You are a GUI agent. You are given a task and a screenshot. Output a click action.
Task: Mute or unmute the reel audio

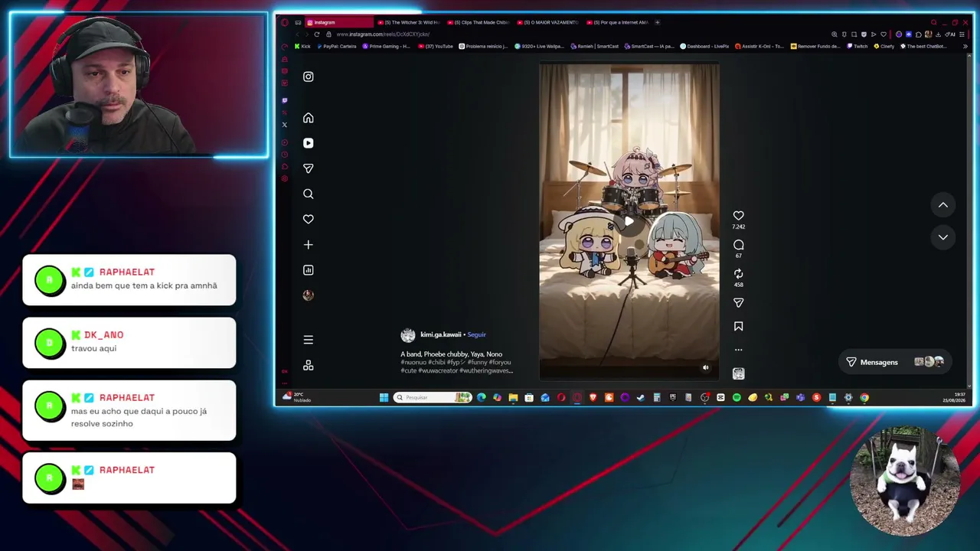pyautogui.click(x=705, y=367)
